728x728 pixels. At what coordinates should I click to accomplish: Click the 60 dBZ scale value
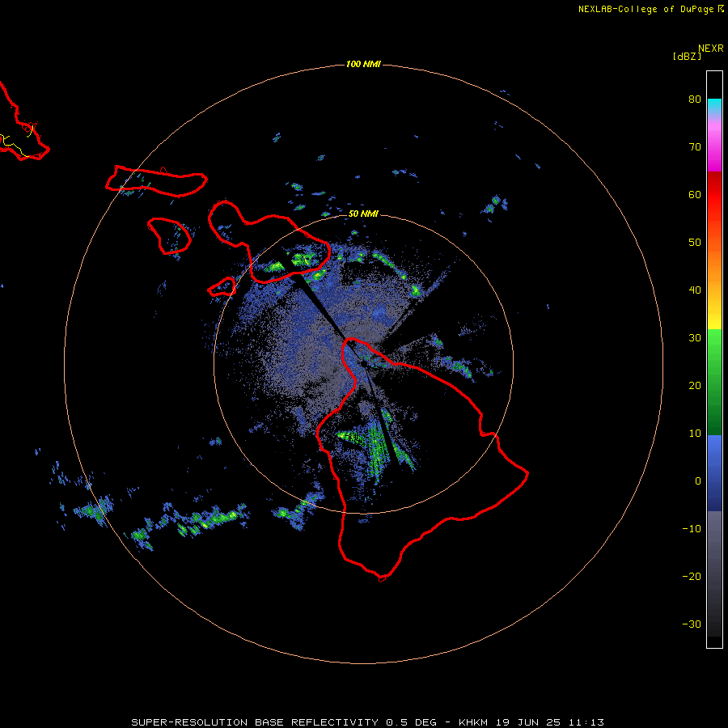pyautogui.click(x=695, y=195)
